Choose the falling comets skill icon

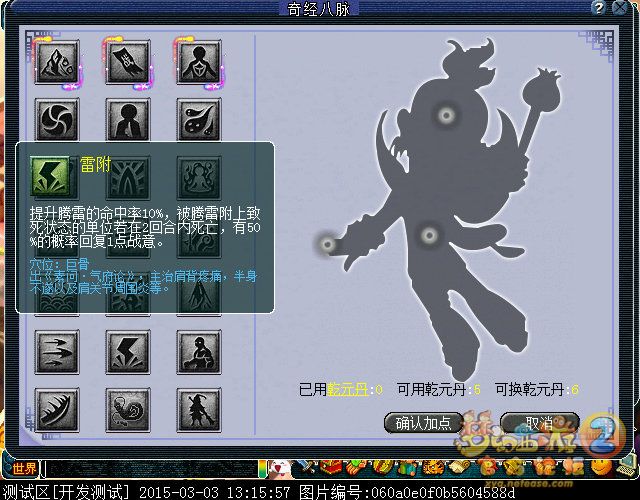pyautogui.click(x=199, y=119)
